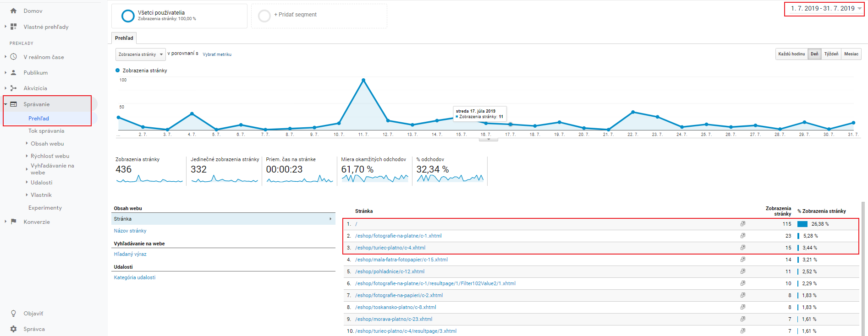Click the Domov home icon

click(13, 11)
